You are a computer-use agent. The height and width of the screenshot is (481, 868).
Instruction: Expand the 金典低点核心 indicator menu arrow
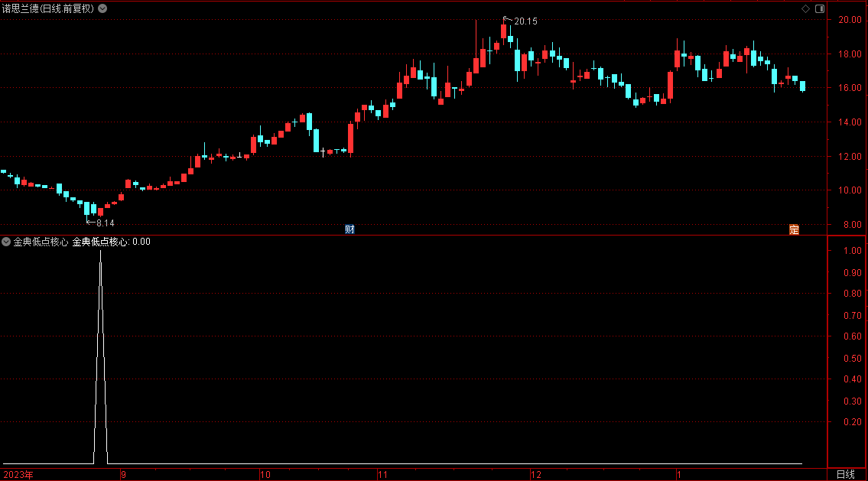tap(6, 242)
